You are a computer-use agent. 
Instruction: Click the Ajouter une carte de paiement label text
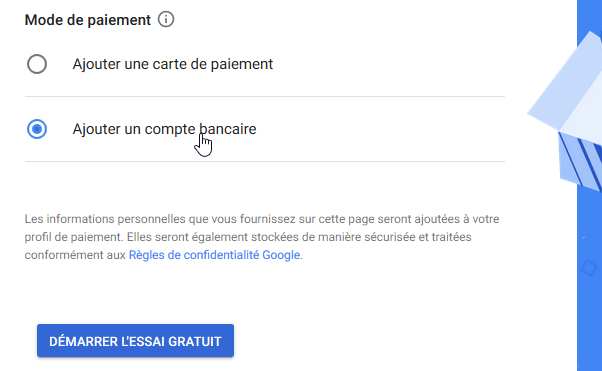(173, 64)
